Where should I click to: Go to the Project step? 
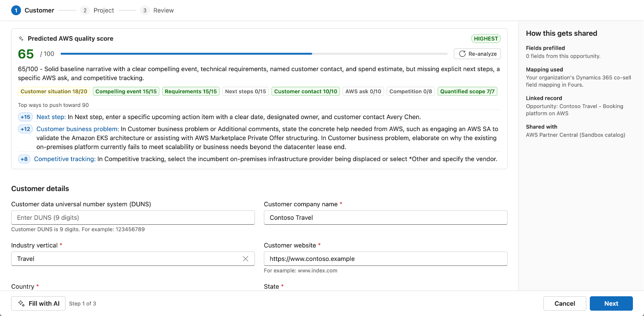pos(97,10)
